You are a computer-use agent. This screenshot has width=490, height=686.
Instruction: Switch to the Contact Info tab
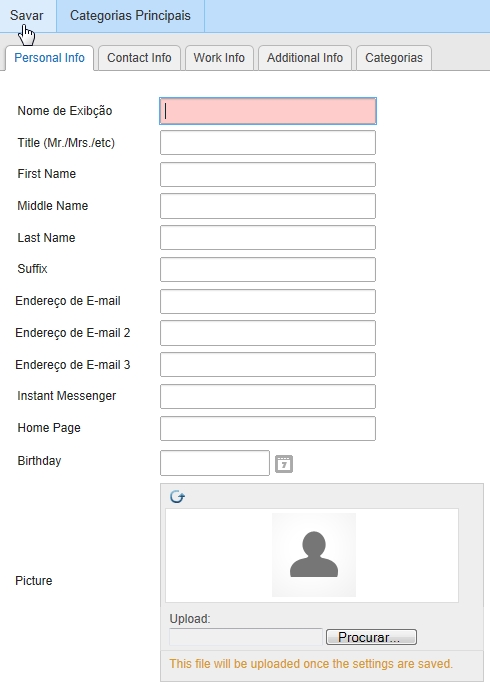click(139, 58)
